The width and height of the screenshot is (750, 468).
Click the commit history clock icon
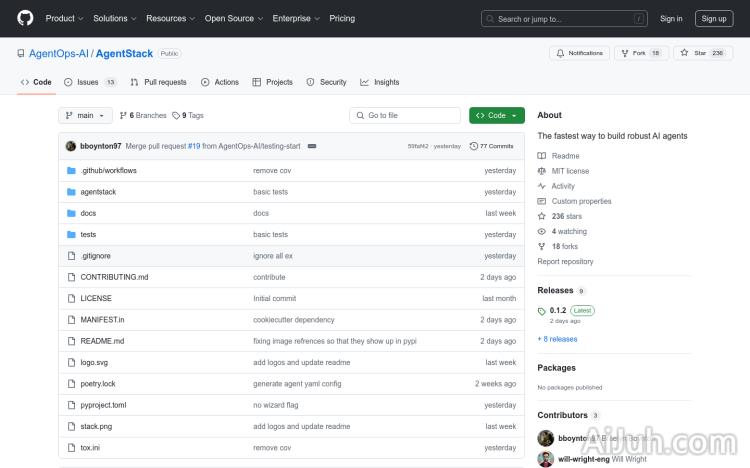[474, 146]
